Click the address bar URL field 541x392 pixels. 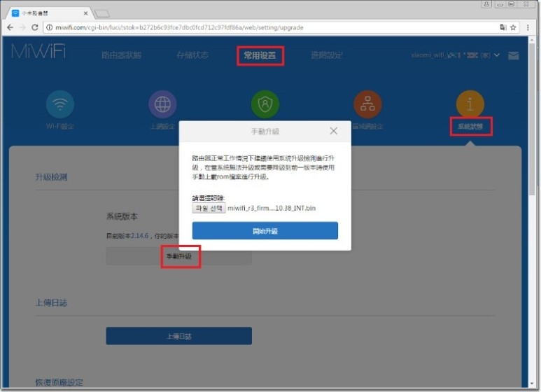(266, 27)
